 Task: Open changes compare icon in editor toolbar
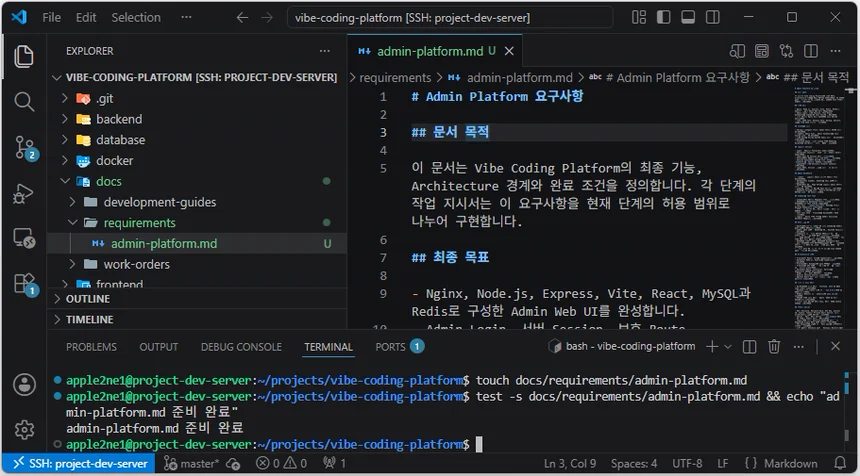pyautogui.click(x=787, y=51)
